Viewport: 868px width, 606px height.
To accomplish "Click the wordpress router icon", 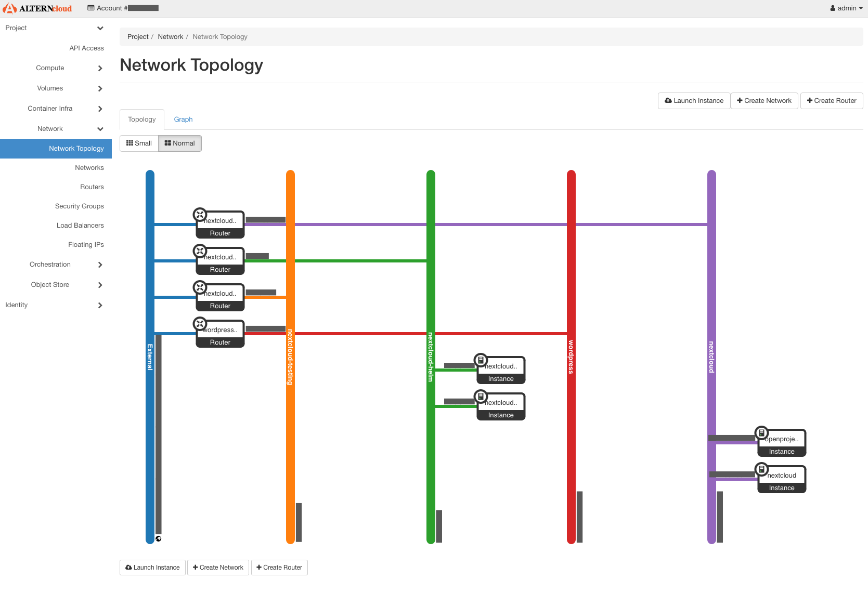I will click(x=200, y=324).
